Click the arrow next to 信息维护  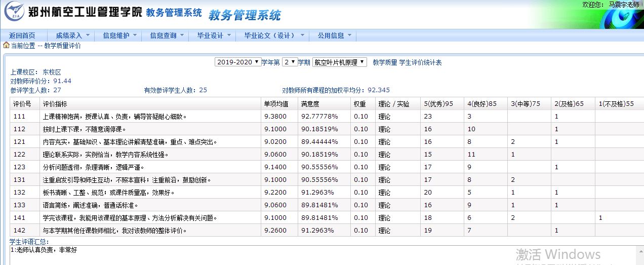135,35
